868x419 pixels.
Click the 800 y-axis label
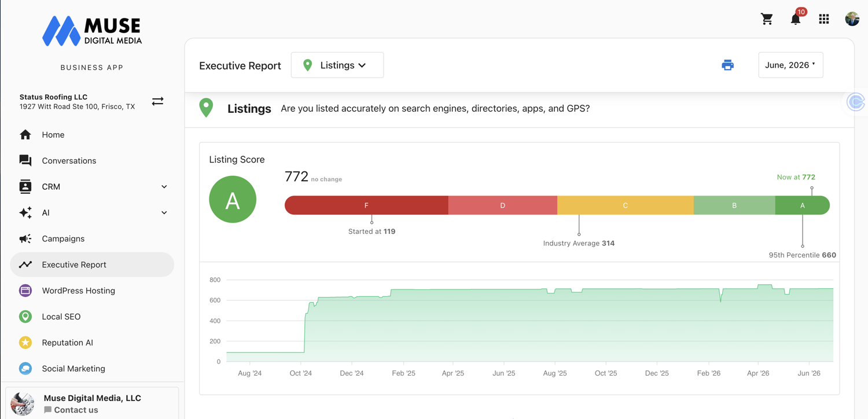[x=215, y=280]
